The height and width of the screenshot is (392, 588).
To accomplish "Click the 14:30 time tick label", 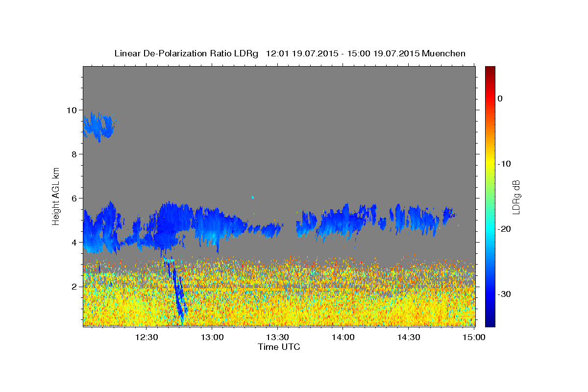I will coord(409,338).
